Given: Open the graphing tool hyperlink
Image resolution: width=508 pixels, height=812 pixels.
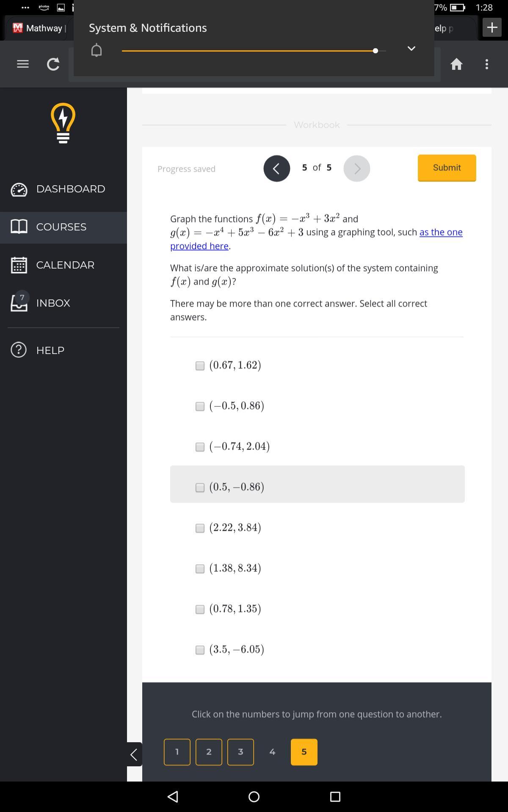Looking at the screenshot, I should pos(440,232).
